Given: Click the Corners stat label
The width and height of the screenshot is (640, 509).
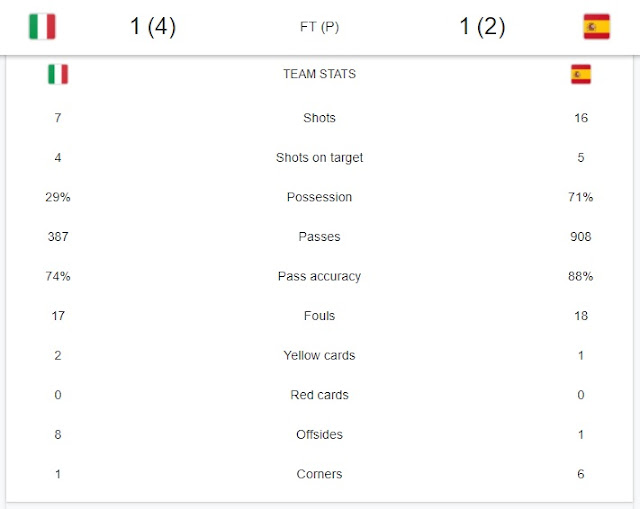Looking at the screenshot, I should point(320,474).
